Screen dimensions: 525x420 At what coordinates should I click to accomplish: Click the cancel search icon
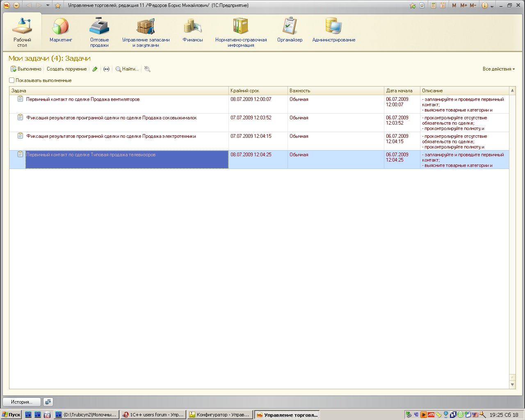[147, 69]
